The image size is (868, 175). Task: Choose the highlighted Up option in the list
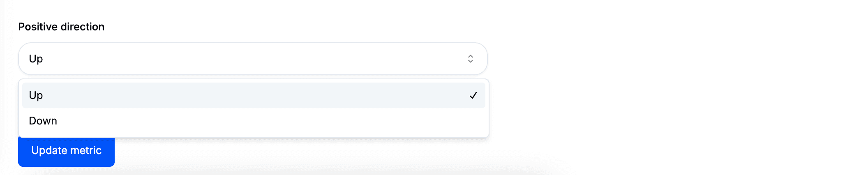click(253, 95)
